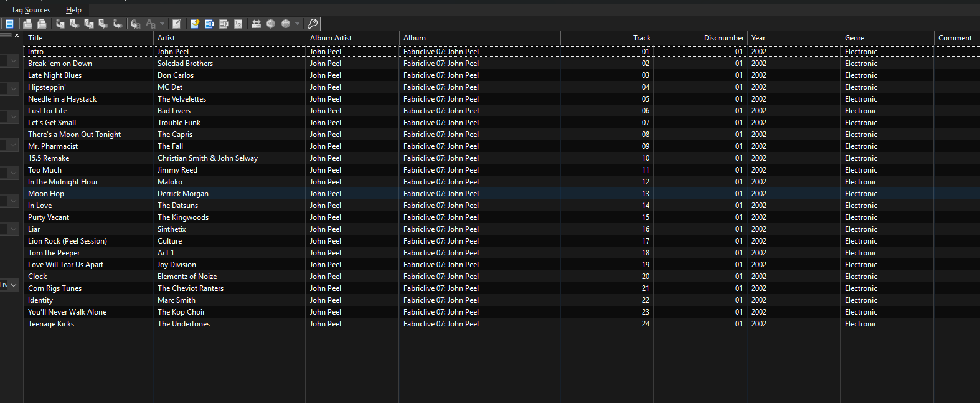
Task: Open the Auto-numbering wizard '1 2' icon
Action: (238, 24)
